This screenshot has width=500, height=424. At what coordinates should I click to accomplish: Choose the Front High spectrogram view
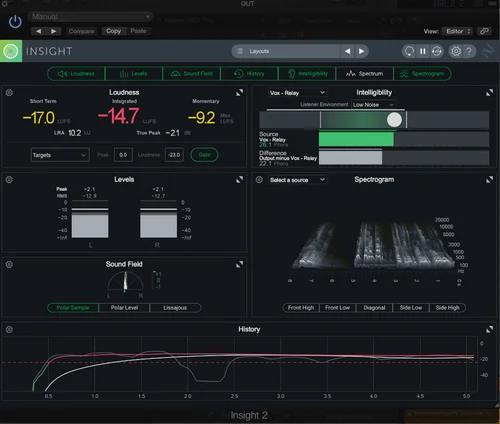point(301,308)
